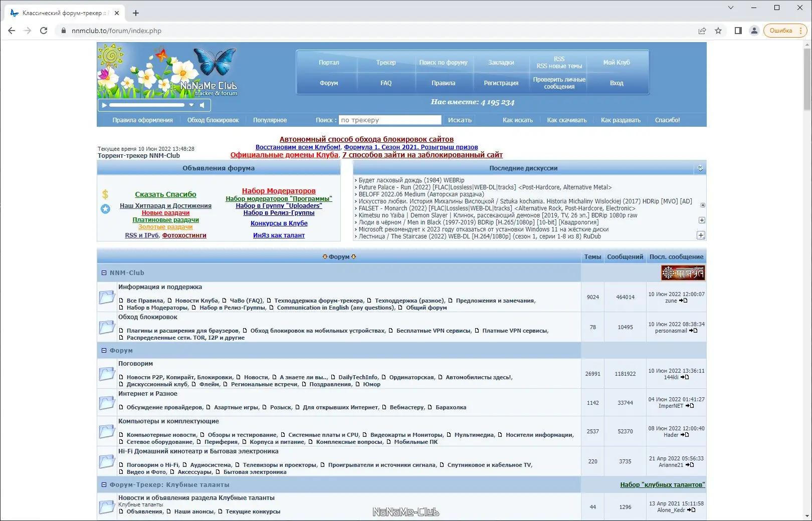This screenshot has height=521, width=812.
Task: Click the Интернет и Разное folder icon
Action: [x=107, y=403]
